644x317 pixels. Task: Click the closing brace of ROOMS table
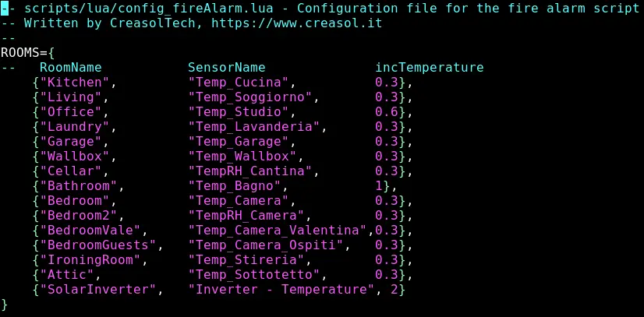(x=5, y=305)
